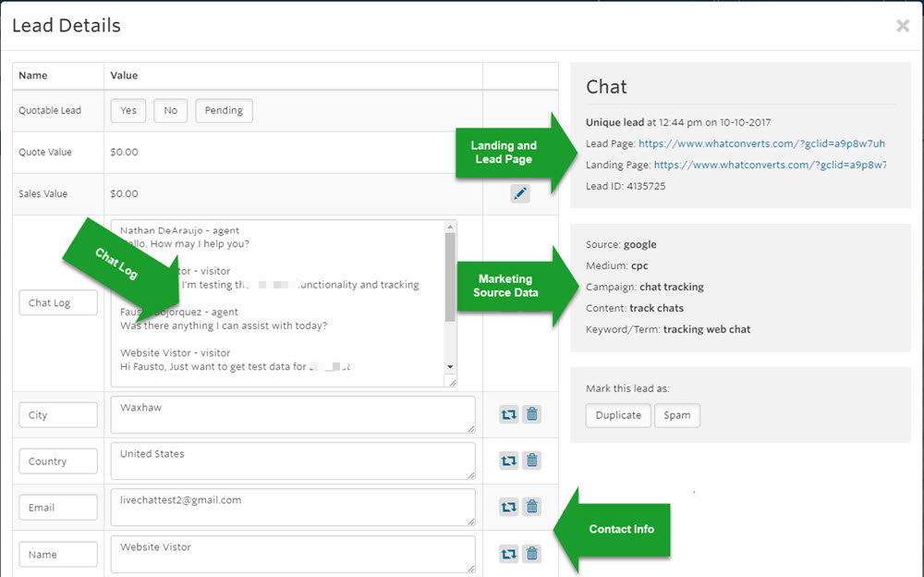This screenshot has height=577, width=924.
Task: Click the Sales Value pencil edit icon
Action: (519, 193)
